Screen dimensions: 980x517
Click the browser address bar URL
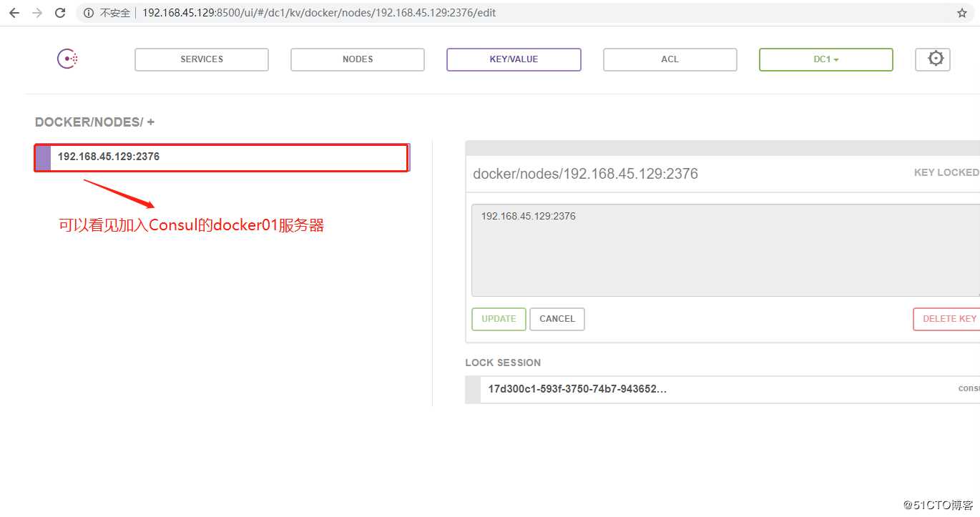click(318, 13)
